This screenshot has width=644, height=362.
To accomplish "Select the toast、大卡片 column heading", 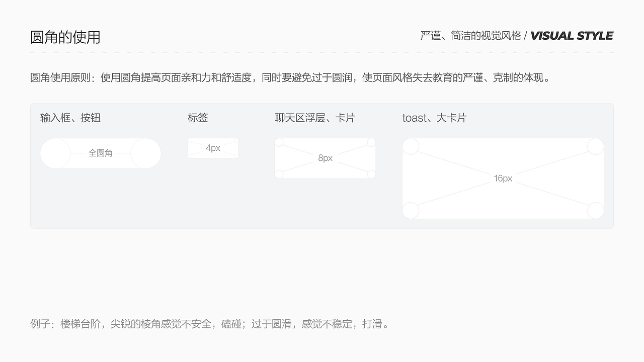I will [435, 118].
